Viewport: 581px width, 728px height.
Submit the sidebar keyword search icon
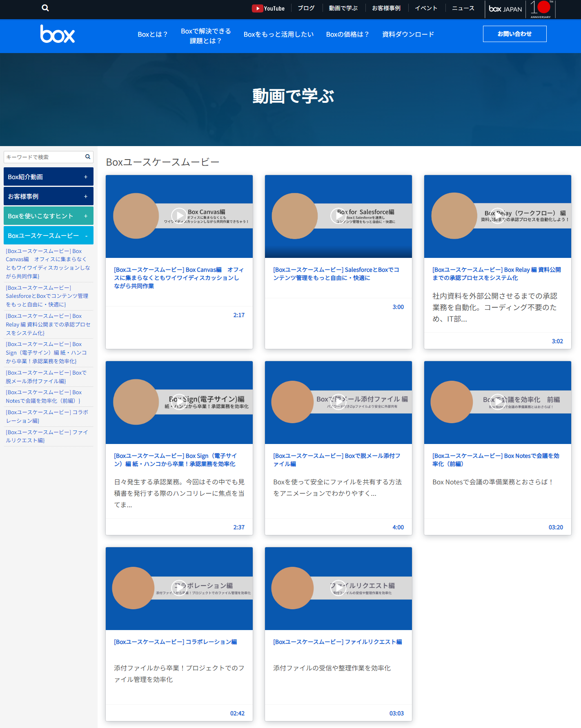pyautogui.click(x=87, y=157)
